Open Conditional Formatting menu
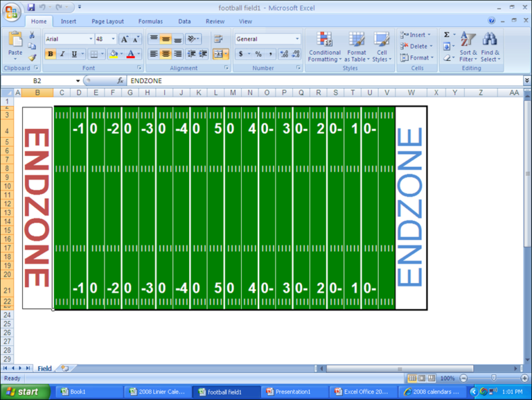Viewport: 532px width, 400px height. [324, 46]
